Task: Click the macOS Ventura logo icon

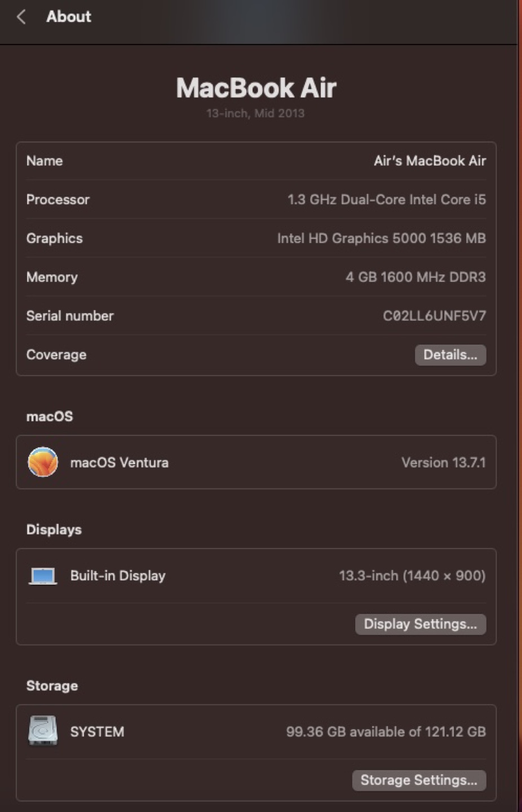Action: click(43, 462)
